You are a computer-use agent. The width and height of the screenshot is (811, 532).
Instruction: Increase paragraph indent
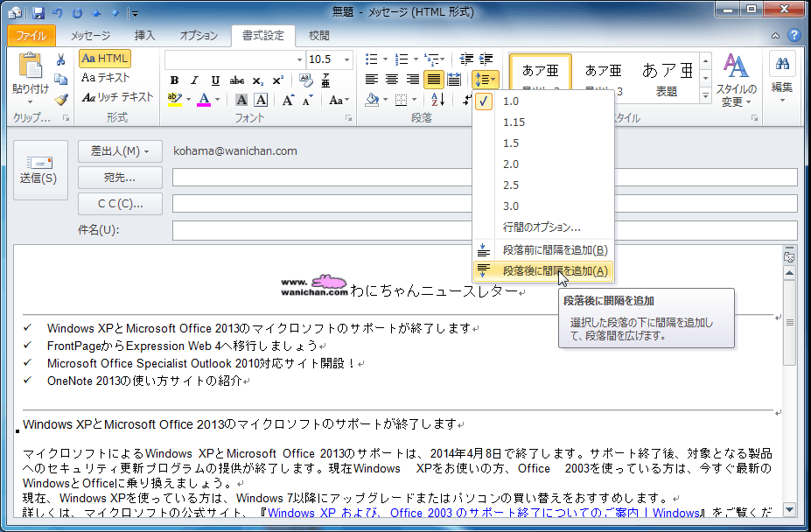[x=486, y=59]
